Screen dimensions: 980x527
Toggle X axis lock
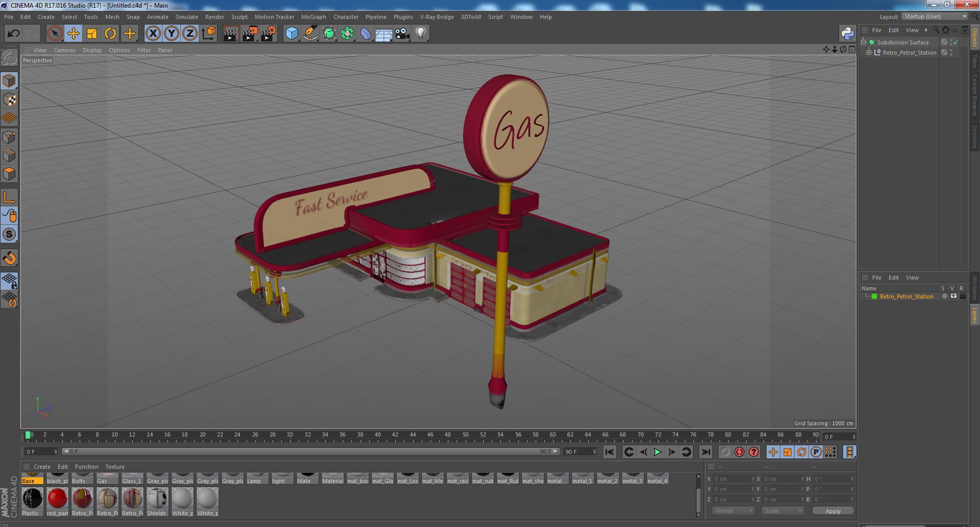click(x=153, y=34)
